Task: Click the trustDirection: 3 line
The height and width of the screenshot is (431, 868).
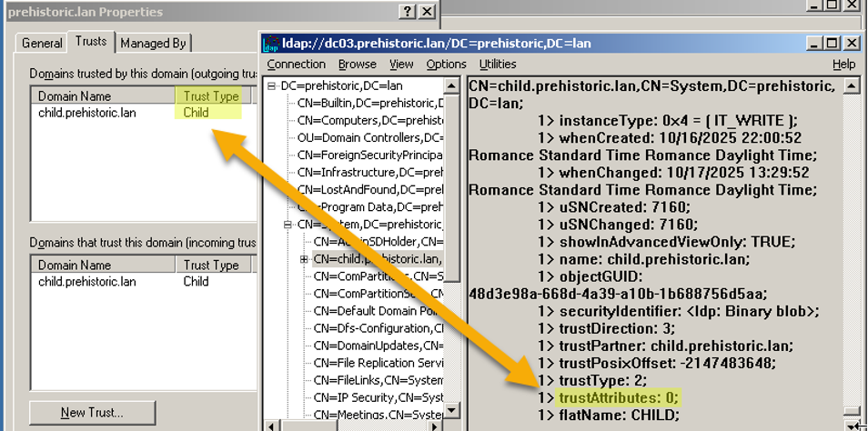Action: click(x=607, y=328)
